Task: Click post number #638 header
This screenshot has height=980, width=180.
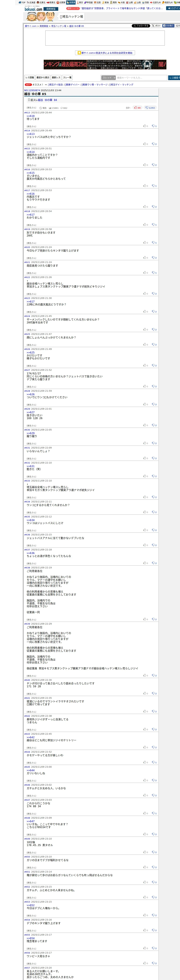Action: (x=27, y=568)
